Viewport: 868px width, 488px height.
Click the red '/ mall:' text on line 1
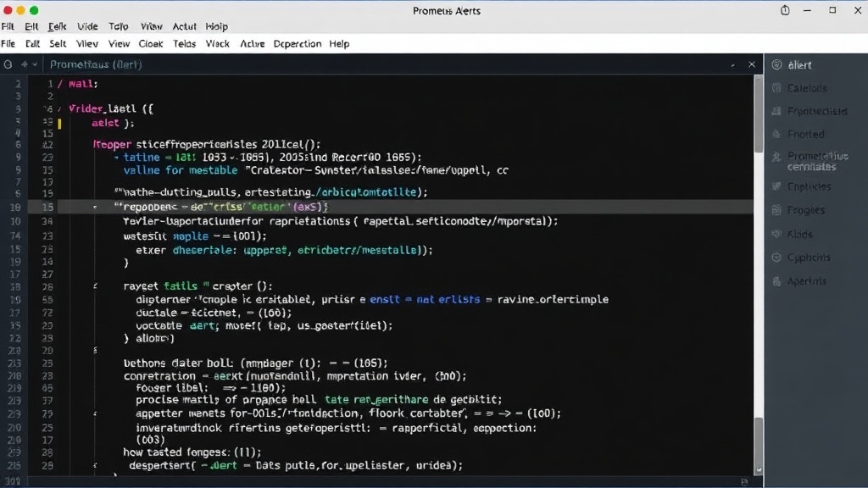(x=78, y=84)
